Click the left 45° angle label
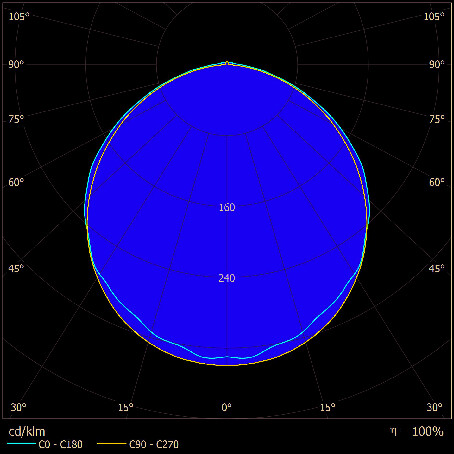The height and width of the screenshot is (454, 454). 16,268
